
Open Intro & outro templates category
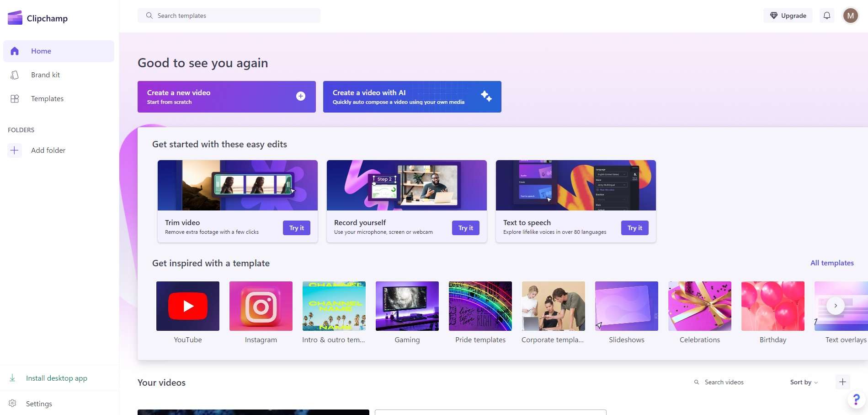(334, 306)
